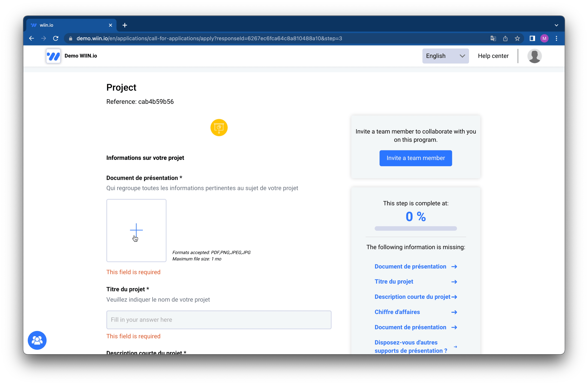The image size is (588, 385).
Task: Go back using browser back arrow
Action: pyautogui.click(x=31, y=38)
